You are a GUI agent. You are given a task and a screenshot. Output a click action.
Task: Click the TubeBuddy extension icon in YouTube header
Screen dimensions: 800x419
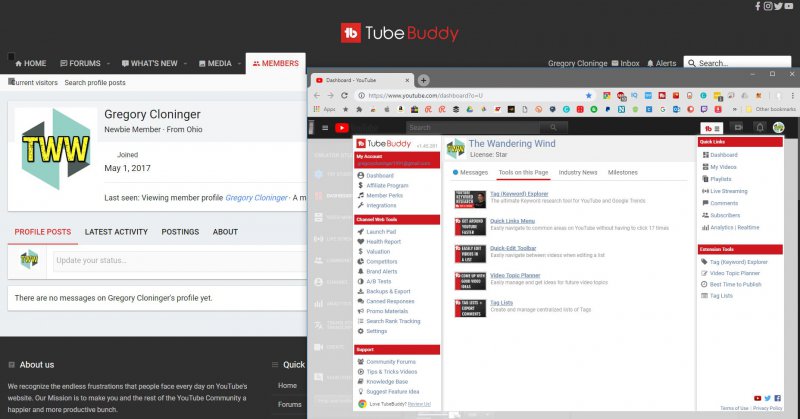(x=711, y=128)
